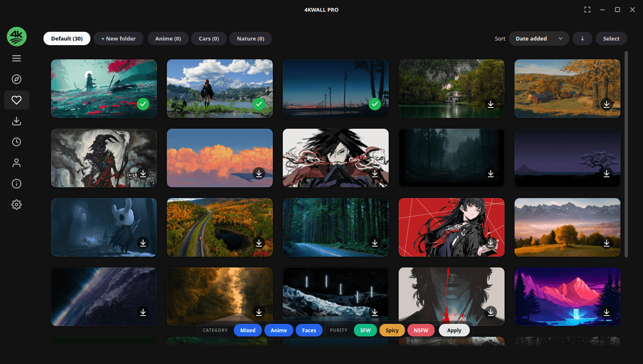Download the Hollow Knight rain wallpaper
This screenshot has height=364, width=643.
pyautogui.click(x=143, y=243)
